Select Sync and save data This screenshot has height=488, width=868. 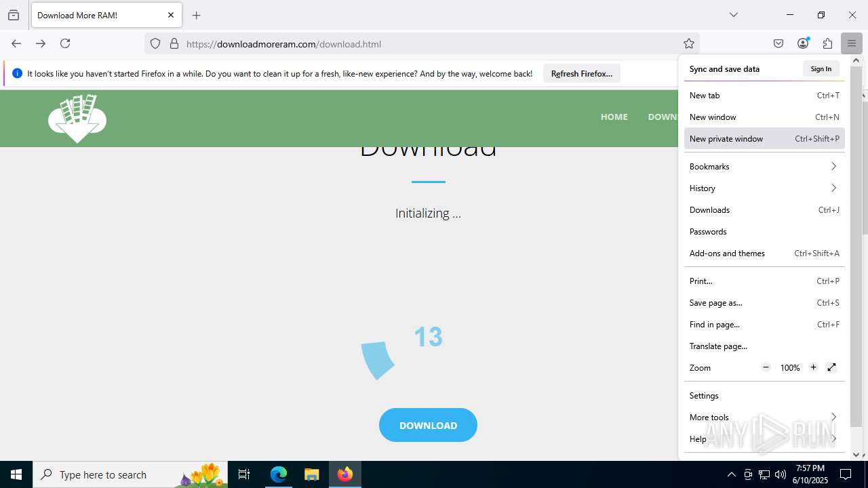(x=724, y=68)
